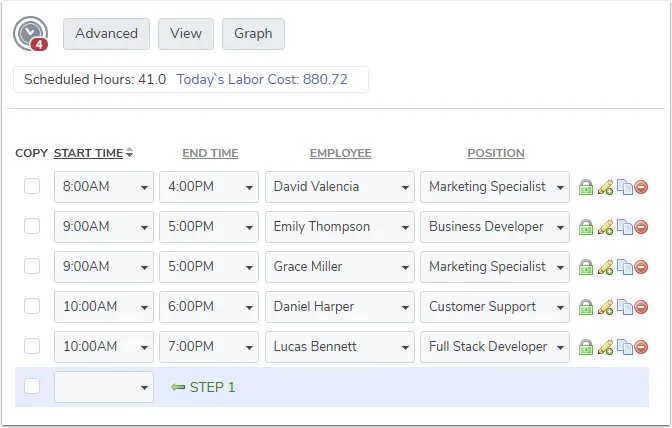Image resolution: width=672 pixels, height=428 pixels.
Task: Click the lock icon in Daniel Harper's row
Action: coord(586,307)
